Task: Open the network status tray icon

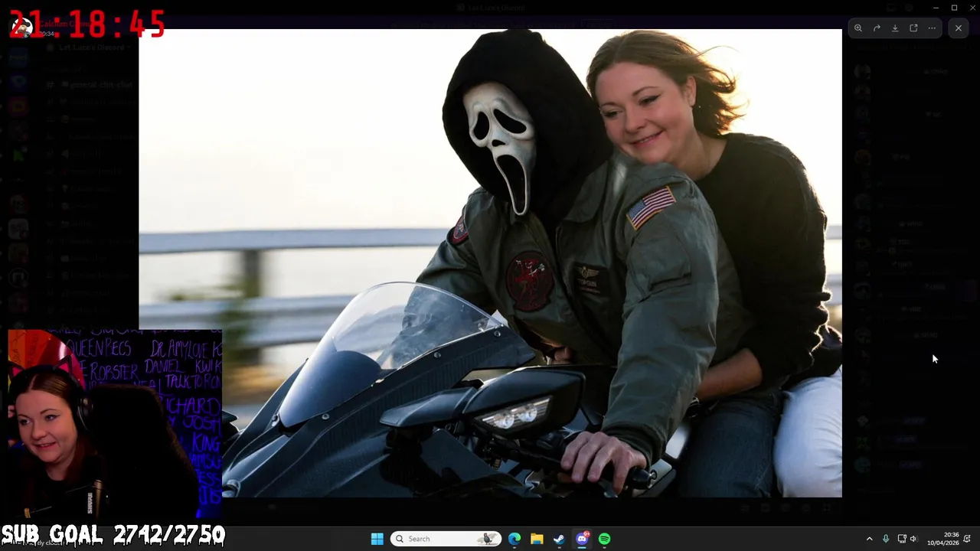Action: click(x=902, y=539)
